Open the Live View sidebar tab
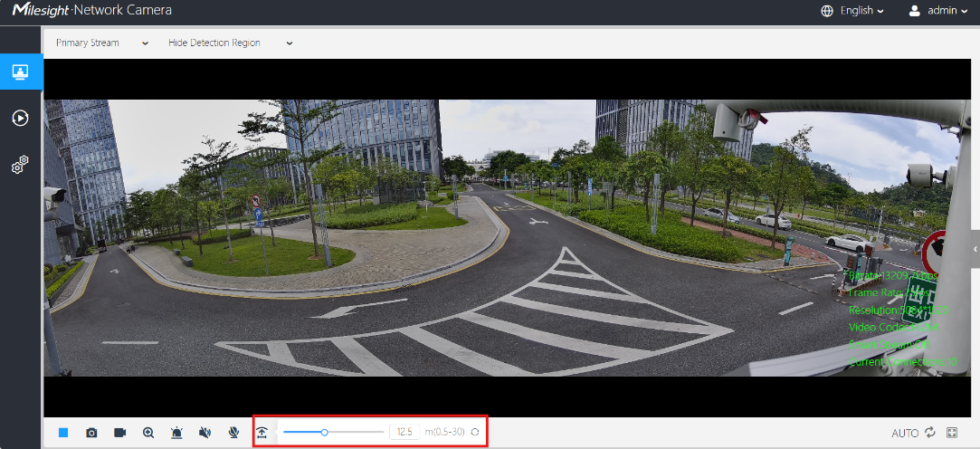The height and width of the screenshot is (449, 980). [x=21, y=72]
